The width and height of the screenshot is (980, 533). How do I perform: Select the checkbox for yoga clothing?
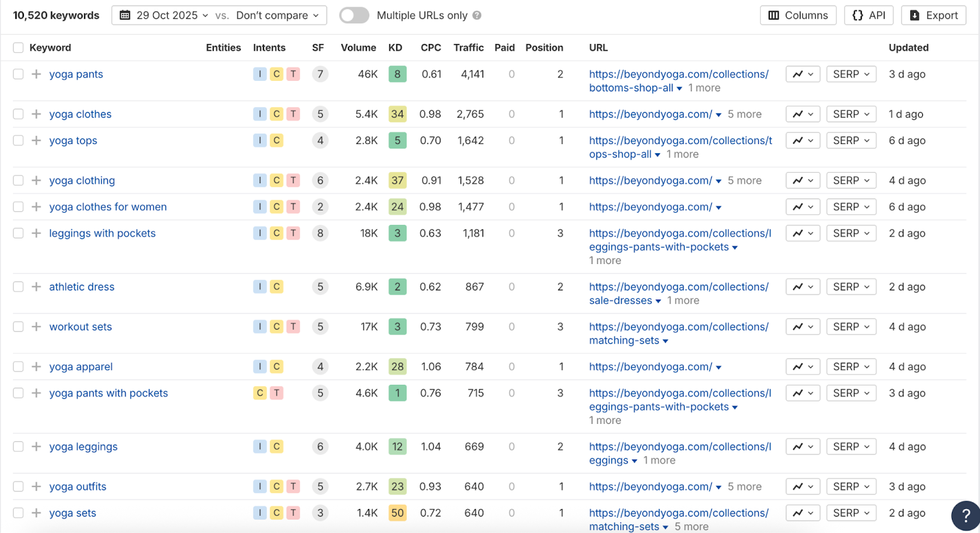(x=18, y=181)
